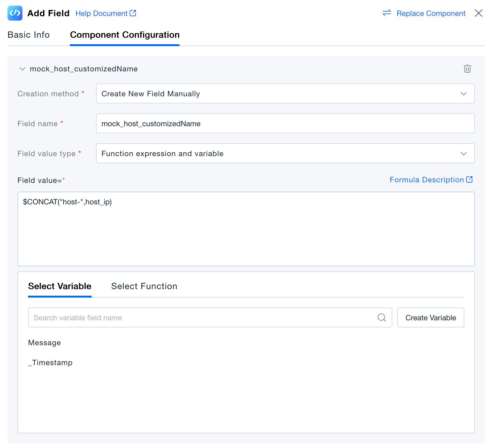Click the Help Document external link icon
This screenshot has height=448, width=488.
coord(133,13)
